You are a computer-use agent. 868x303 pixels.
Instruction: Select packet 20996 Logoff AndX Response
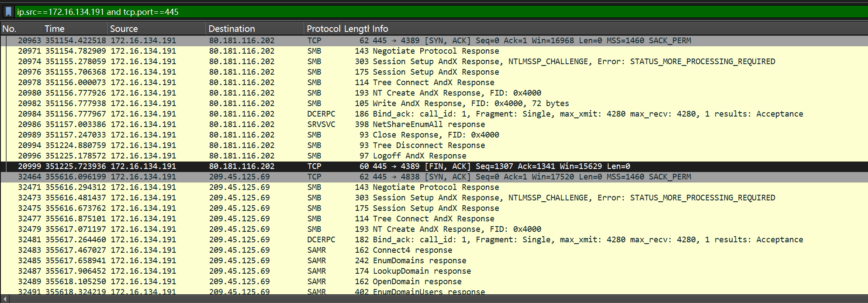434,156
